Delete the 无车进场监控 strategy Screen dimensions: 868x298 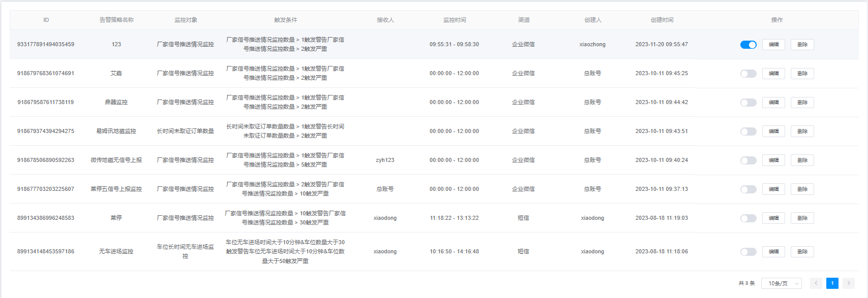[x=802, y=252]
